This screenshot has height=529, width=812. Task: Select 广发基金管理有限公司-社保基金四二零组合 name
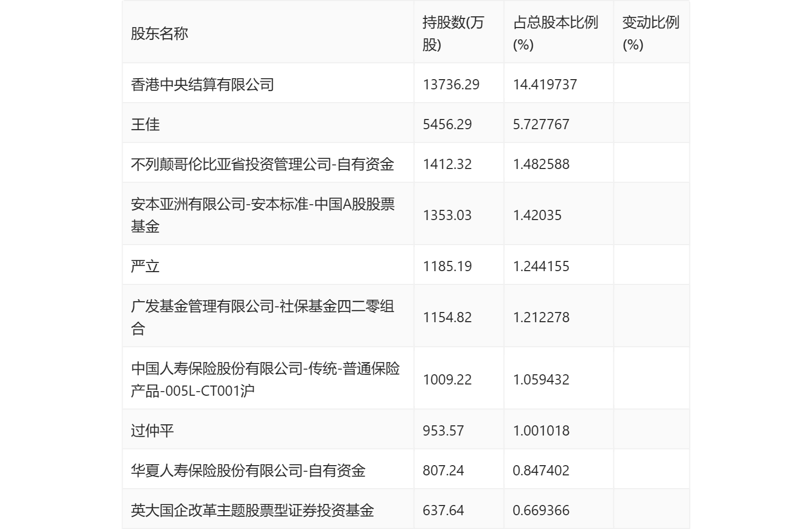[x=262, y=317]
